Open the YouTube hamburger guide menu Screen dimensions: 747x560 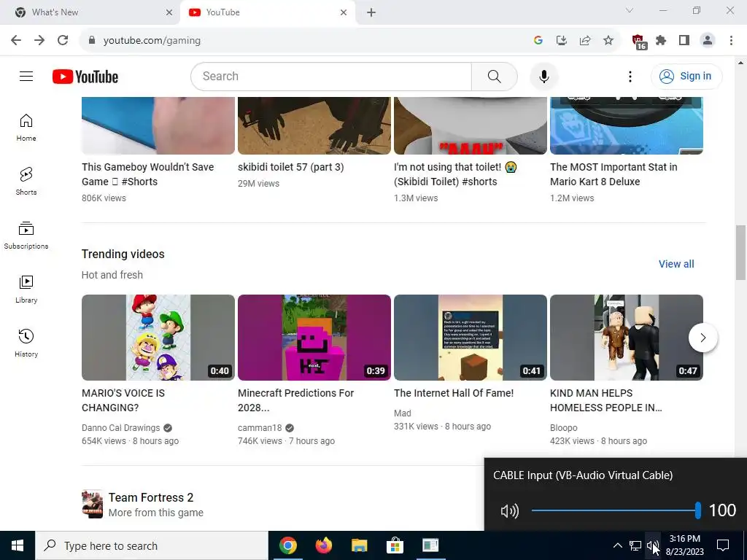tap(26, 76)
